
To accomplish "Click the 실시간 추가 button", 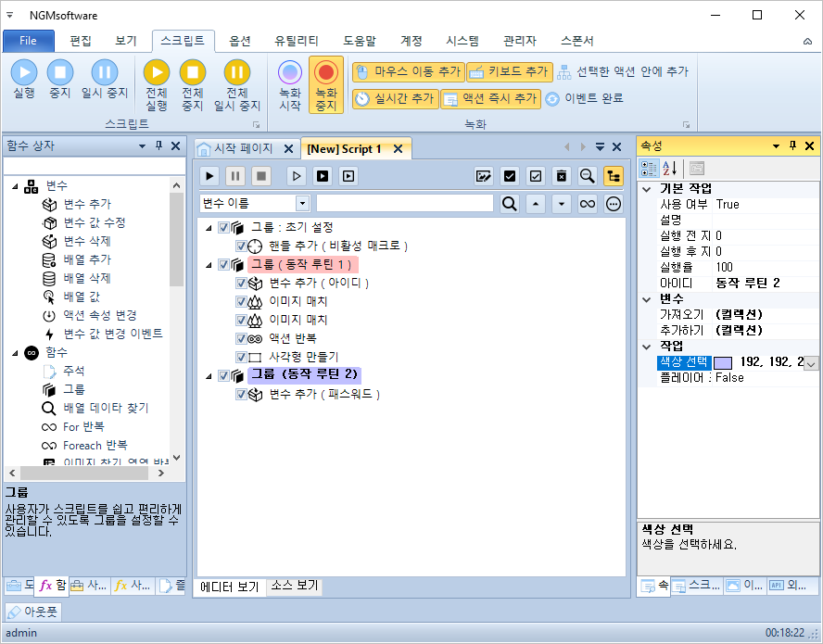I will tap(395, 98).
